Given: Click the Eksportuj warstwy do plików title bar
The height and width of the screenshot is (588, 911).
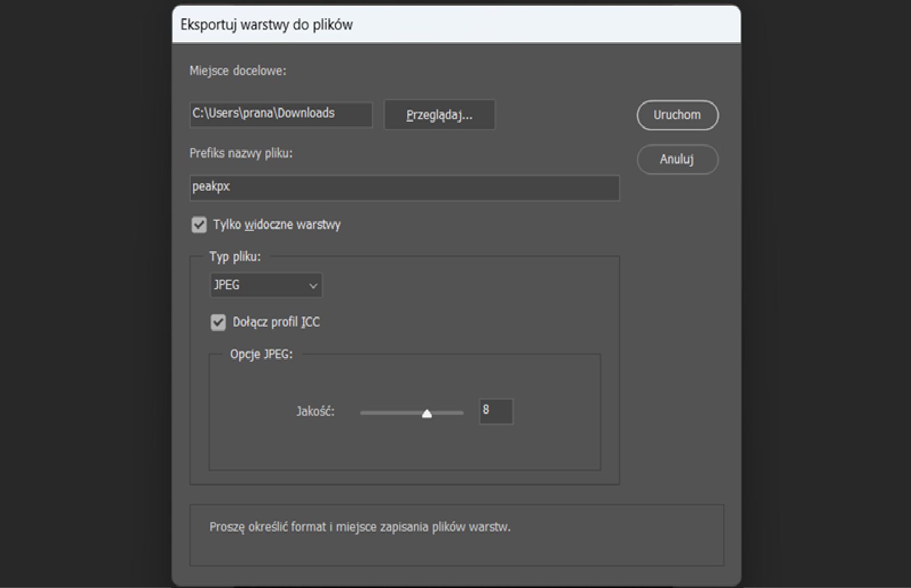Looking at the screenshot, I should 266,24.
